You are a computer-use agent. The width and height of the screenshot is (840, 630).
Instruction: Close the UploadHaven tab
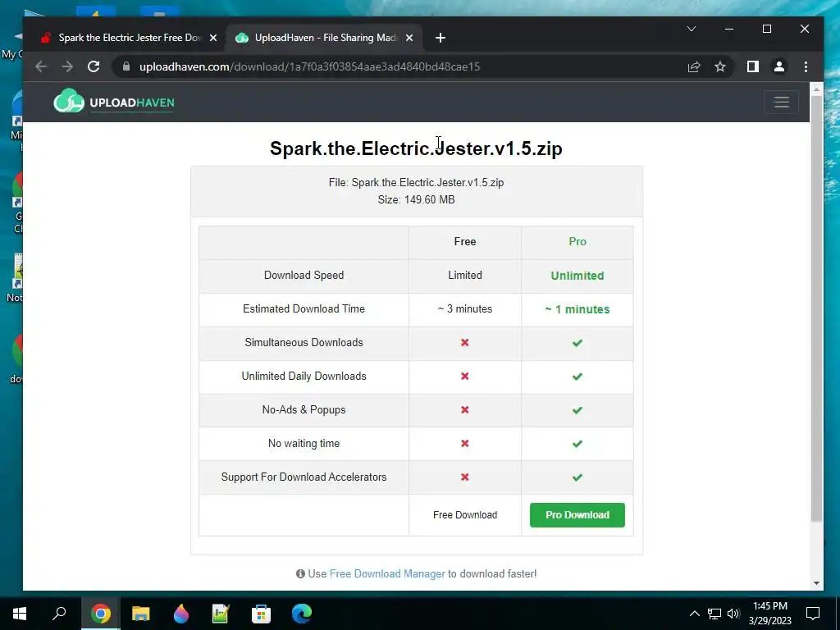point(409,38)
